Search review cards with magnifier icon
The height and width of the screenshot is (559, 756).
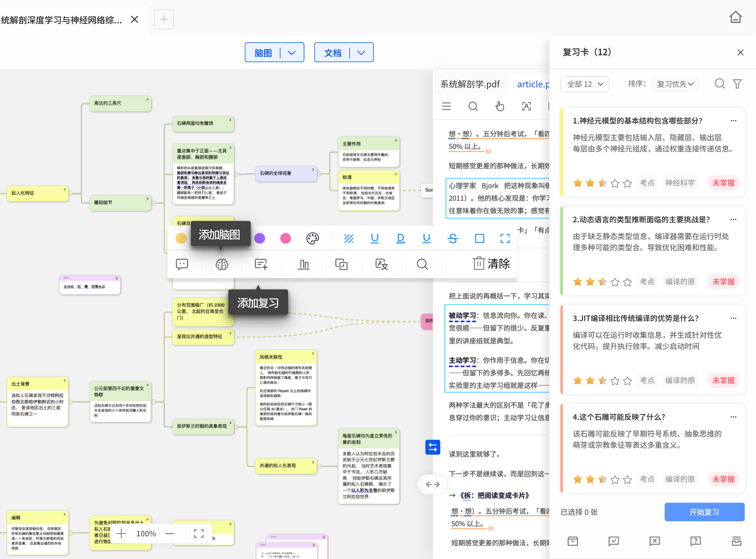click(x=720, y=84)
